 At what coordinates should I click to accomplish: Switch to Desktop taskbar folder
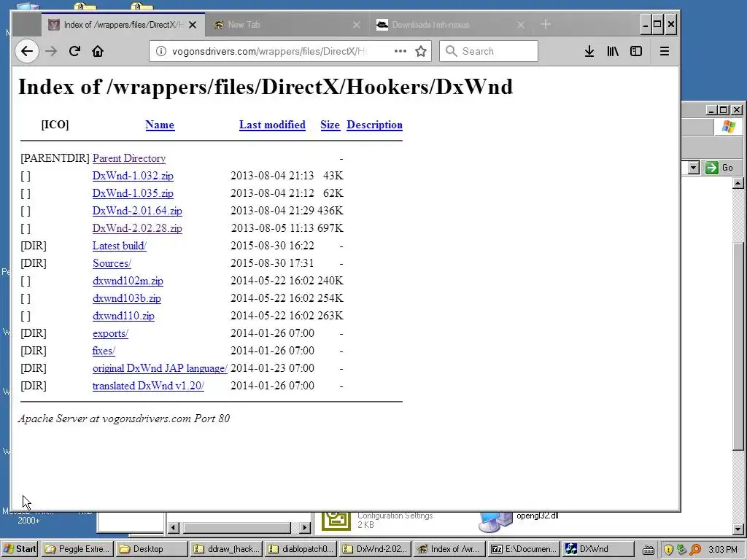point(152,549)
